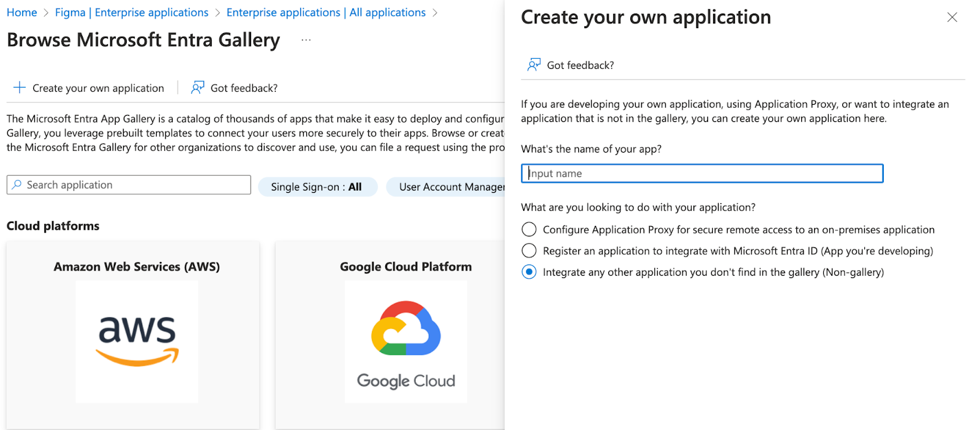Image resolution: width=980 pixels, height=430 pixels.
Task: Click the feedback person icon in the side panel
Action: [x=534, y=65]
